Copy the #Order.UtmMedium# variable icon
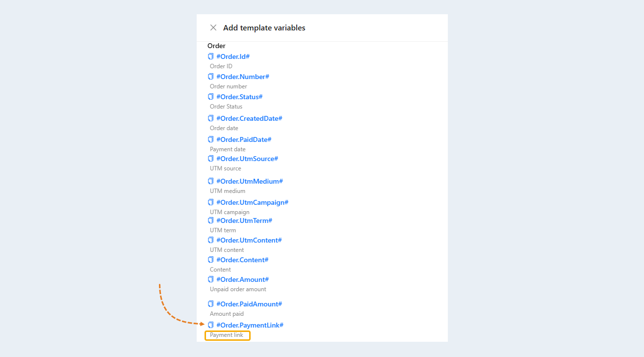The height and width of the screenshot is (357, 644). coord(211,181)
